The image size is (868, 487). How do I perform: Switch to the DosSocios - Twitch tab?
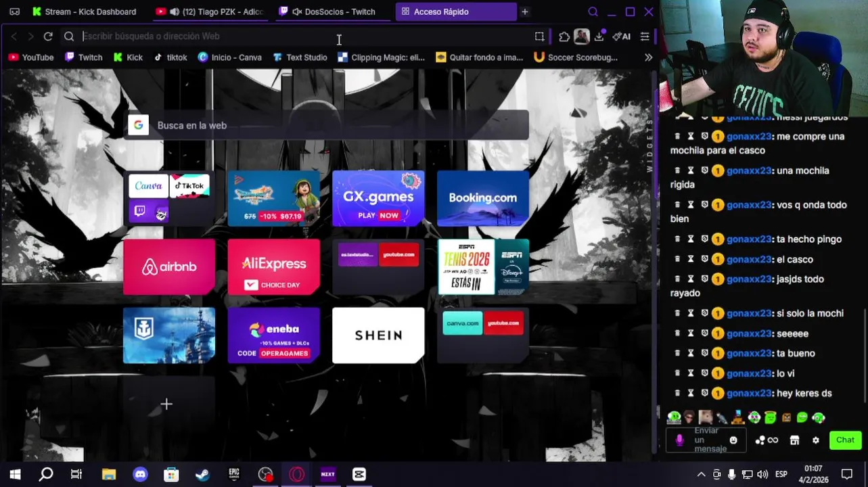(333, 11)
